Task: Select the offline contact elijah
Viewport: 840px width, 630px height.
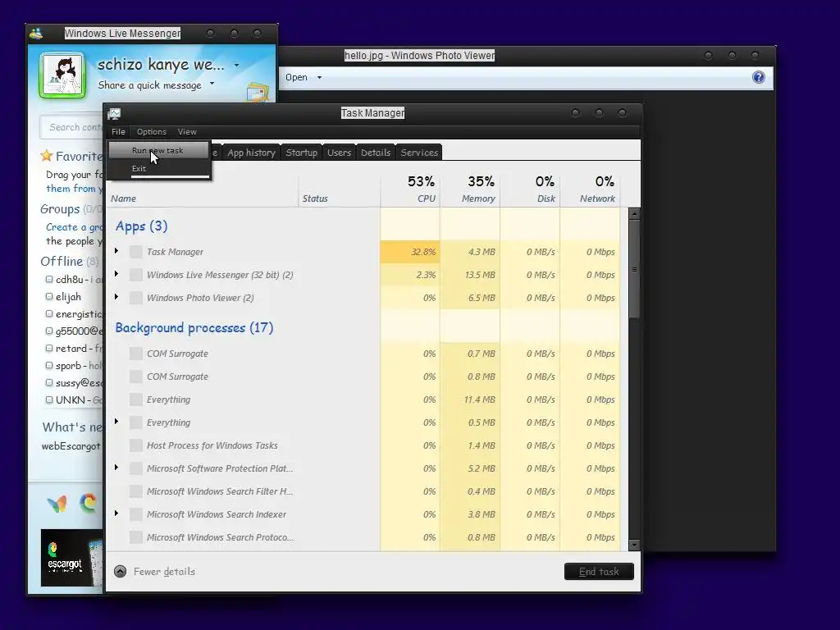Action: click(x=64, y=297)
